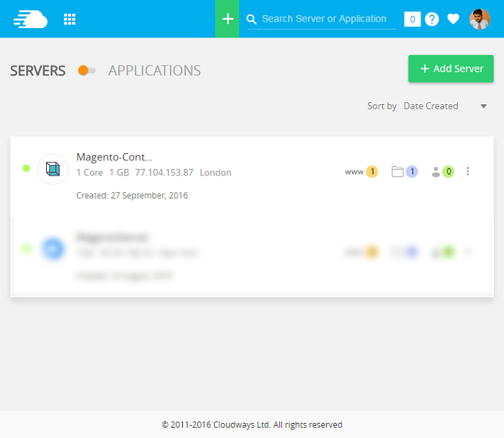Click the blue project count badge 1
Screen dimensions: 504x438
coord(412,171)
